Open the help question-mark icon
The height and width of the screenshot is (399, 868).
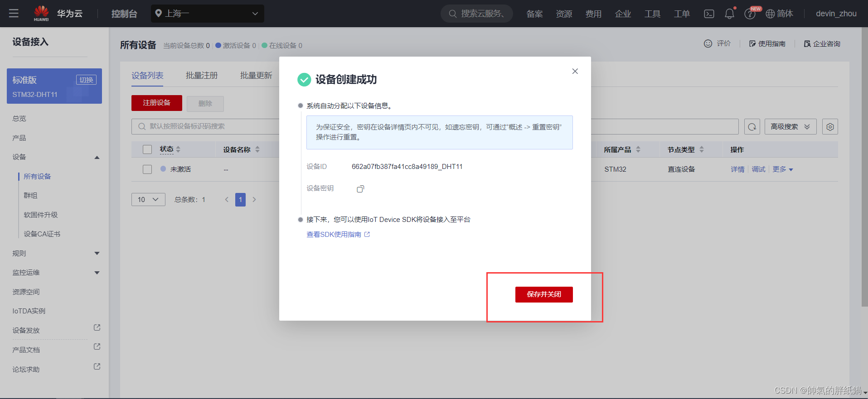tap(750, 14)
